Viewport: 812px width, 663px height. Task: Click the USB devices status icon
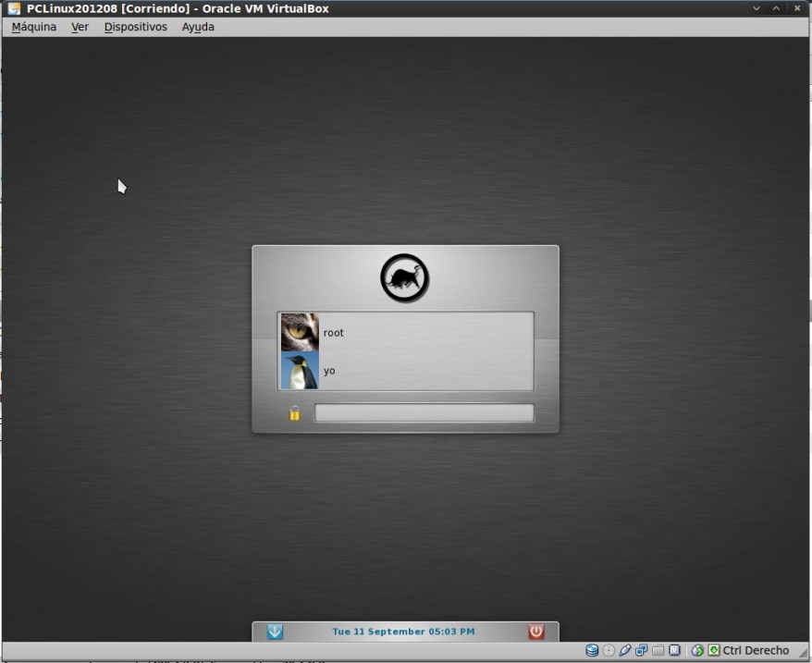point(625,650)
